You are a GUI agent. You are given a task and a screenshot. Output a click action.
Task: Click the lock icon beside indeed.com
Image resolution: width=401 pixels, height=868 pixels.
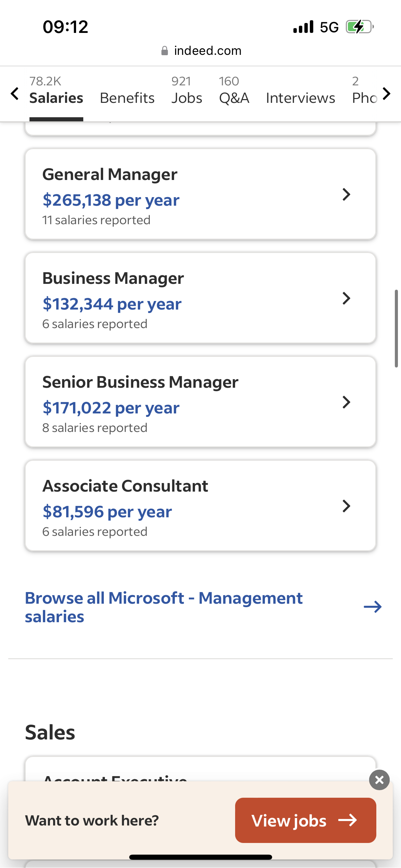pyautogui.click(x=165, y=51)
